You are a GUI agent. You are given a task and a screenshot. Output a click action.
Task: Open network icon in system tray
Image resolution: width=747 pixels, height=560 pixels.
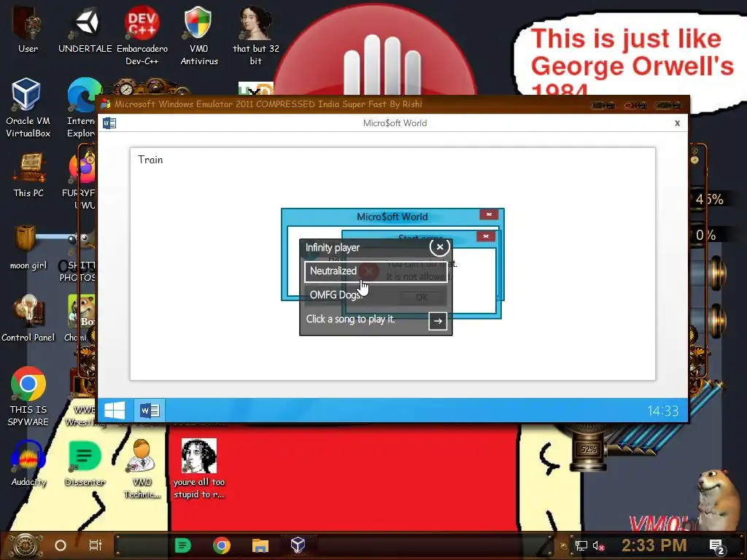pyautogui.click(x=581, y=545)
